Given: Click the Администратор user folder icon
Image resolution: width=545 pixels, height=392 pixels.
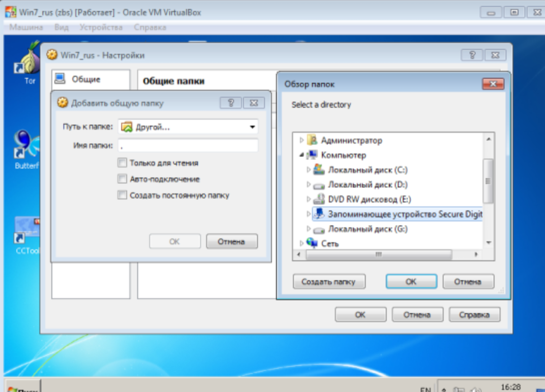Looking at the screenshot, I should coord(312,140).
